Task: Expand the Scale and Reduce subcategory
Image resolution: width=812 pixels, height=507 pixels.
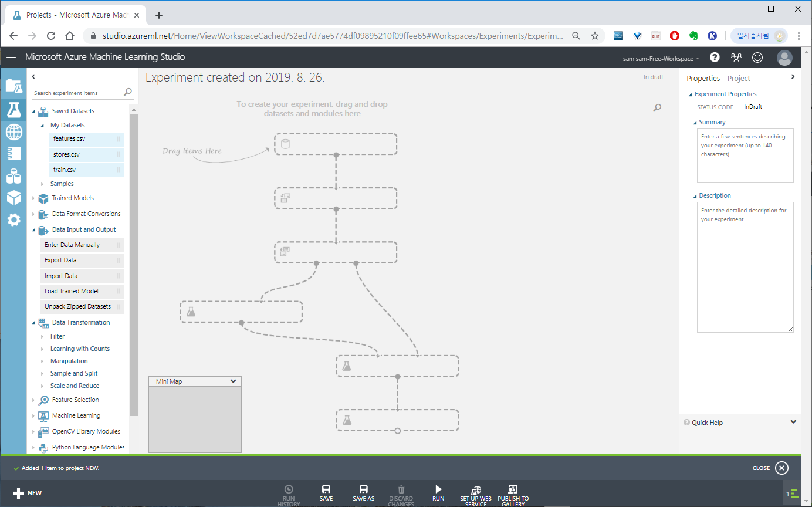Action: coord(42,386)
